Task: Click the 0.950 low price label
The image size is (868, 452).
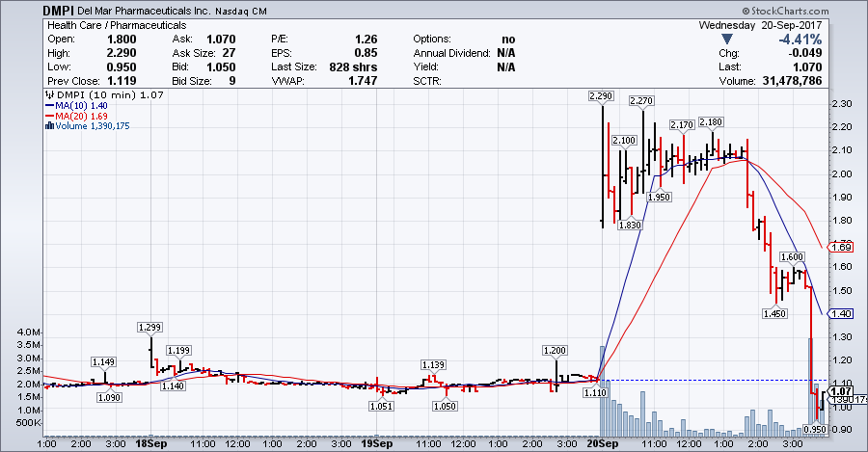Action: point(817,429)
